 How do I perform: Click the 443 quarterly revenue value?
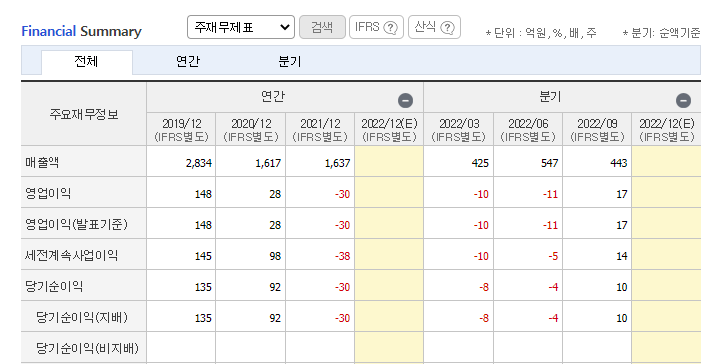click(x=619, y=163)
